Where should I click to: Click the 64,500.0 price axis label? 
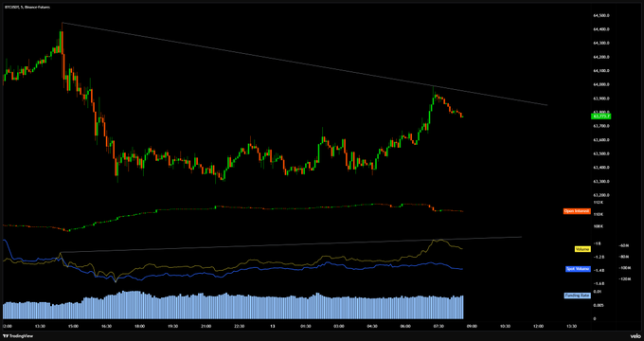click(x=600, y=15)
